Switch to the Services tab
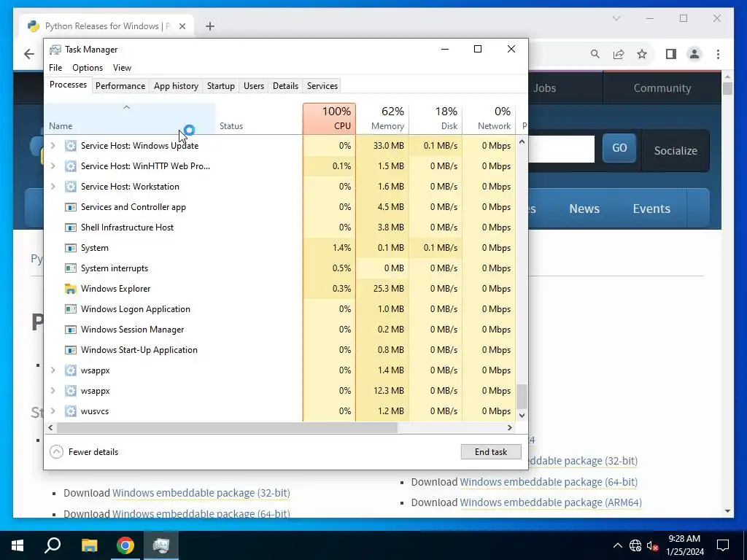 pyautogui.click(x=322, y=86)
